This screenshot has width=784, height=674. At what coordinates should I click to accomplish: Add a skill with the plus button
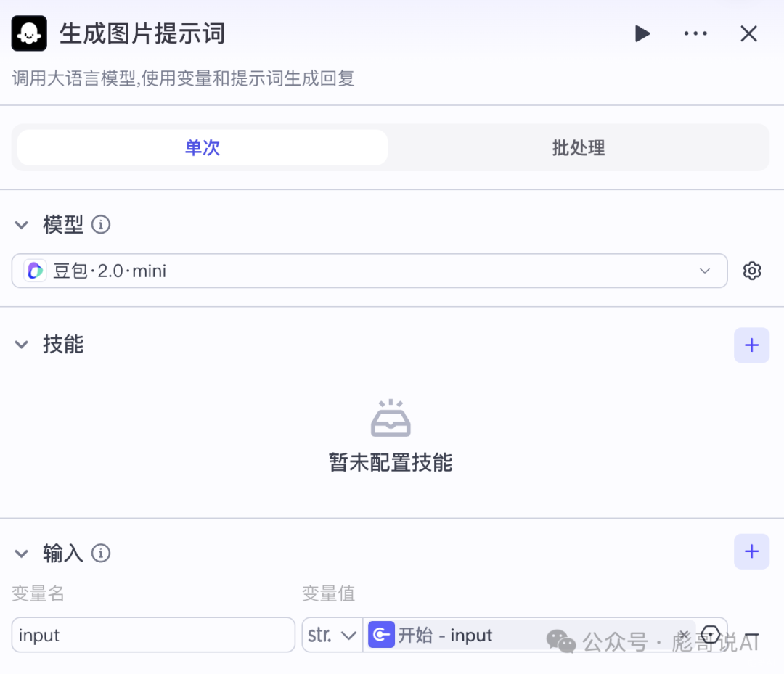751,345
